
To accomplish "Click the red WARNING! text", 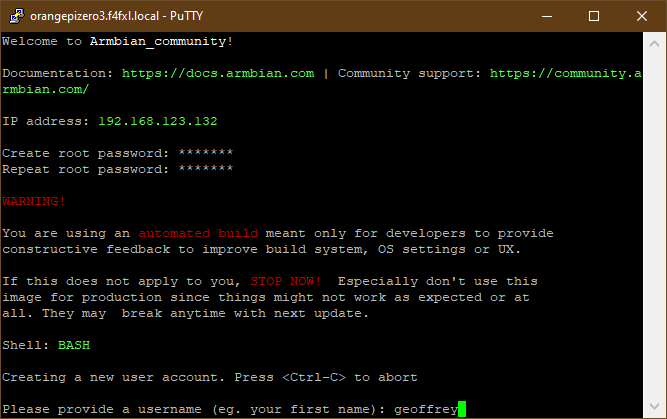I will pyautogui.click(x=34, y=201).
